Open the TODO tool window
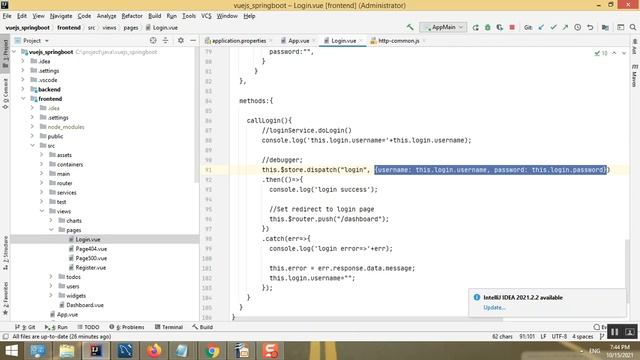 point(88,327)
